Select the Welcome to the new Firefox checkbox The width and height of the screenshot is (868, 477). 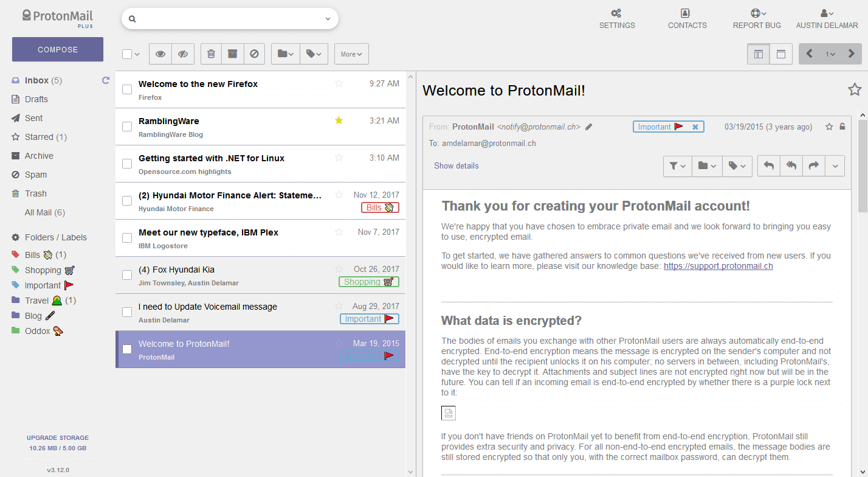127,89
